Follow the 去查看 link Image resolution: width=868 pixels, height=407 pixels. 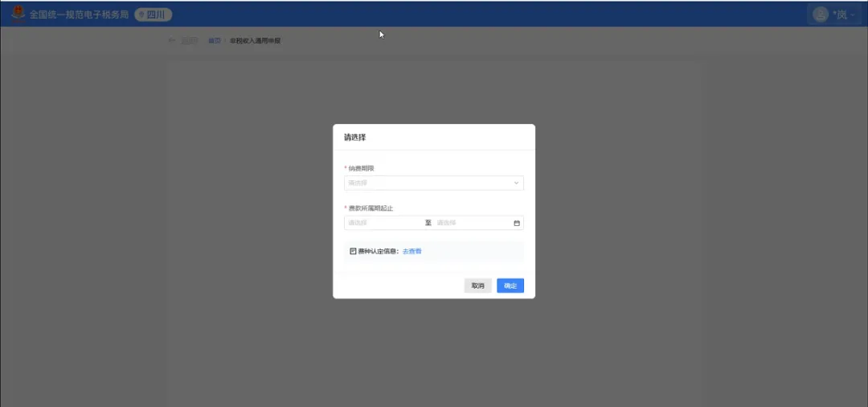pos(412,252)
